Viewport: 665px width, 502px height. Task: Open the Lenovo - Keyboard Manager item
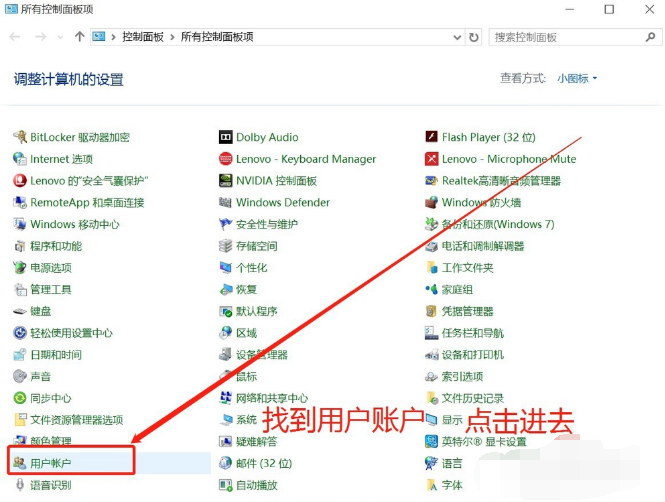[x=306, y=159]
